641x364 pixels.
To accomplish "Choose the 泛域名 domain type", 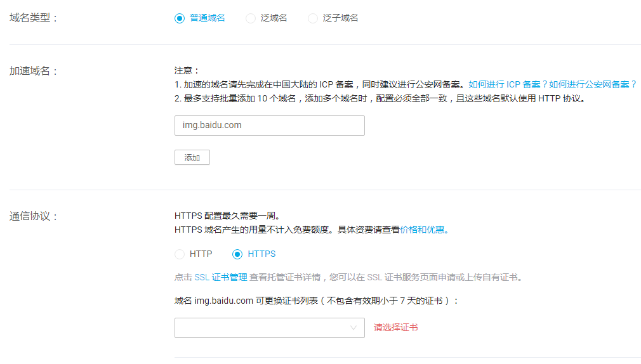I will pyautogui.click(x=251, y=18).
